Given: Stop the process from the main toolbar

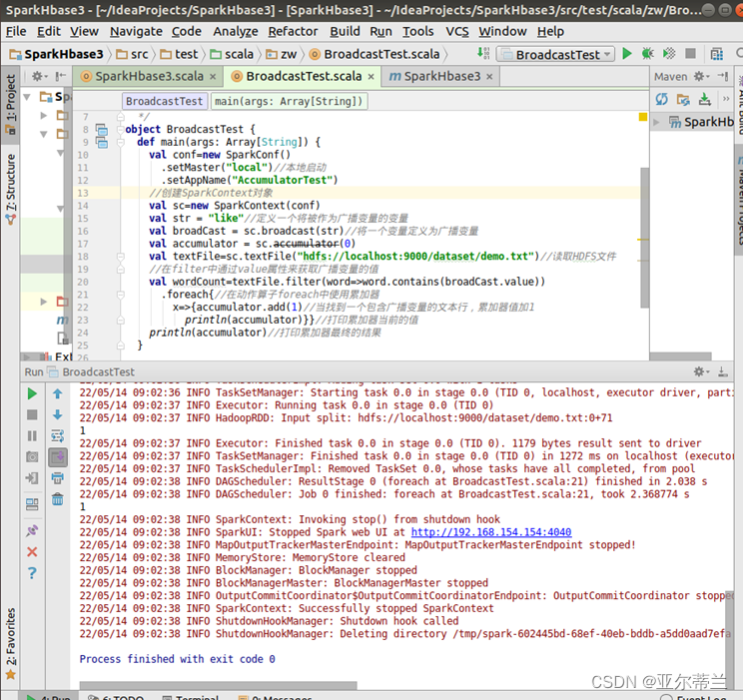Looking at the screenshot, I should click(x=690, y=54).
